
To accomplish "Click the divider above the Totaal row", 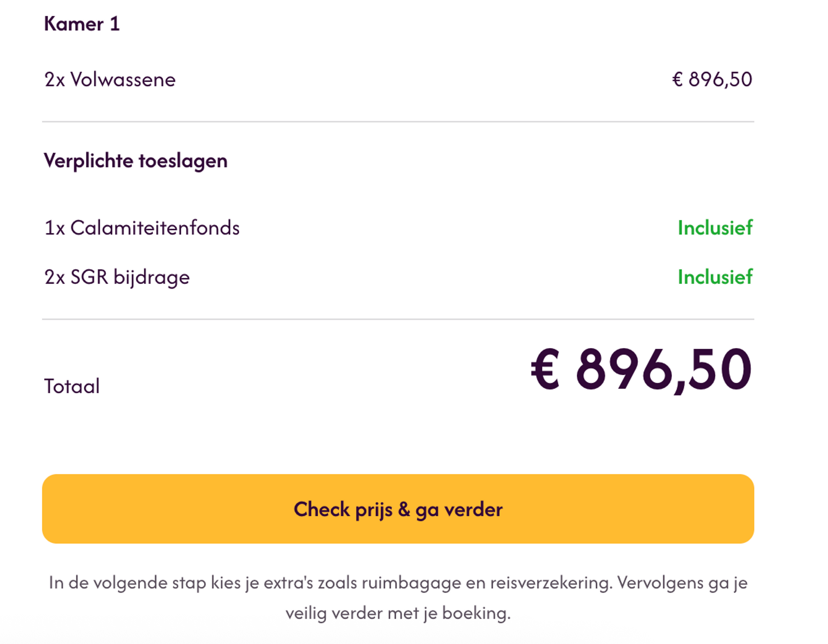I will (398, 320).
